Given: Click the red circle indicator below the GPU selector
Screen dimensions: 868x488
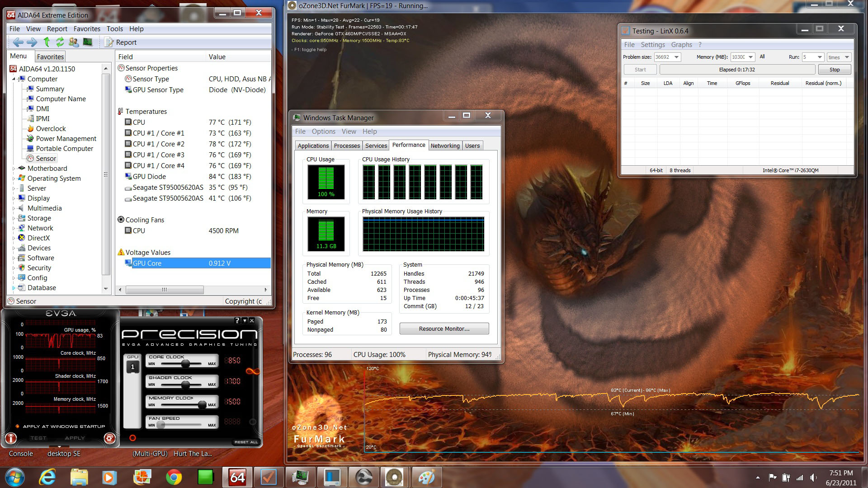Looking at the screenshot, I should click(132, 438).
